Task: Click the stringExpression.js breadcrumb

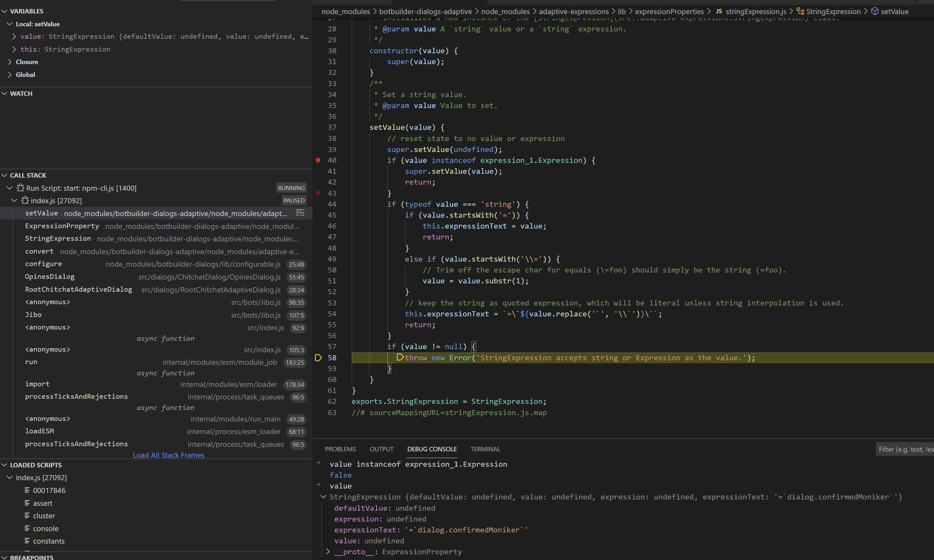Action: 755,11
